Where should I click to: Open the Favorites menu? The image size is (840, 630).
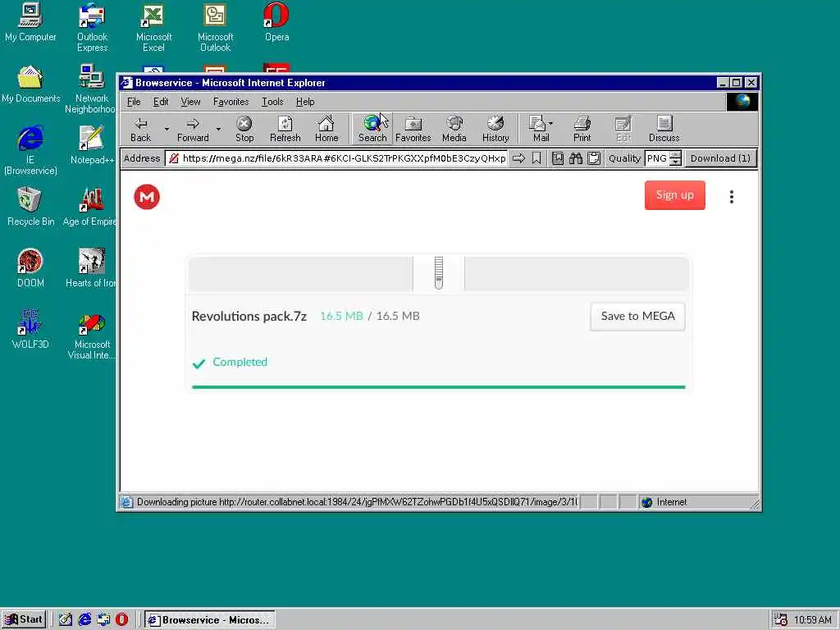[x=231, y=101]
